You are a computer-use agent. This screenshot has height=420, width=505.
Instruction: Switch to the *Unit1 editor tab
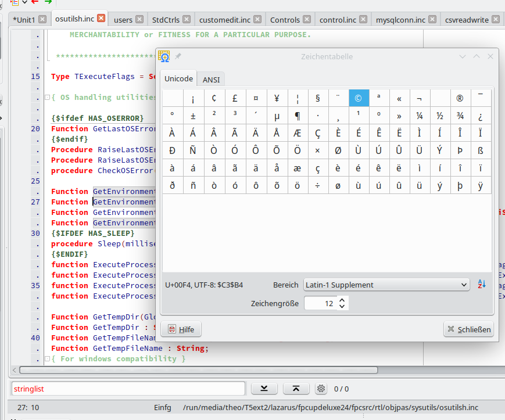24,20
